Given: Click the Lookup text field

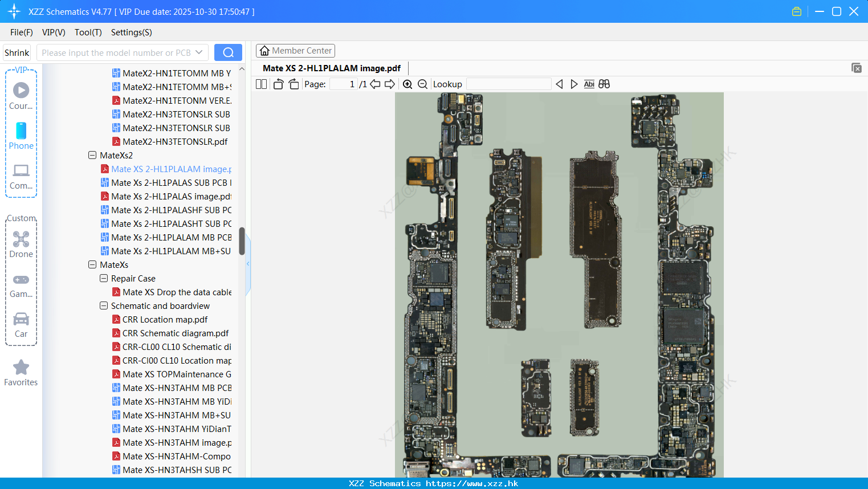Looking at the screenshot, I should (509, 84).
